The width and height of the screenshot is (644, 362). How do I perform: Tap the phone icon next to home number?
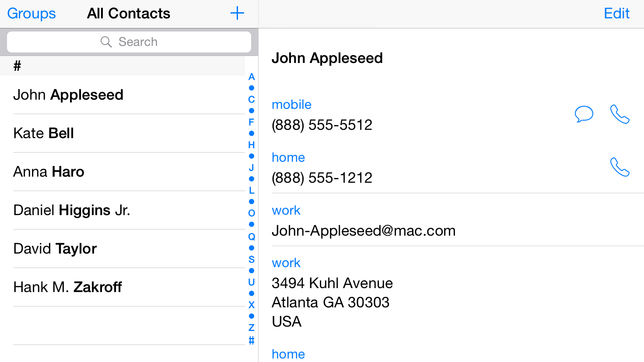click(619, 167)
